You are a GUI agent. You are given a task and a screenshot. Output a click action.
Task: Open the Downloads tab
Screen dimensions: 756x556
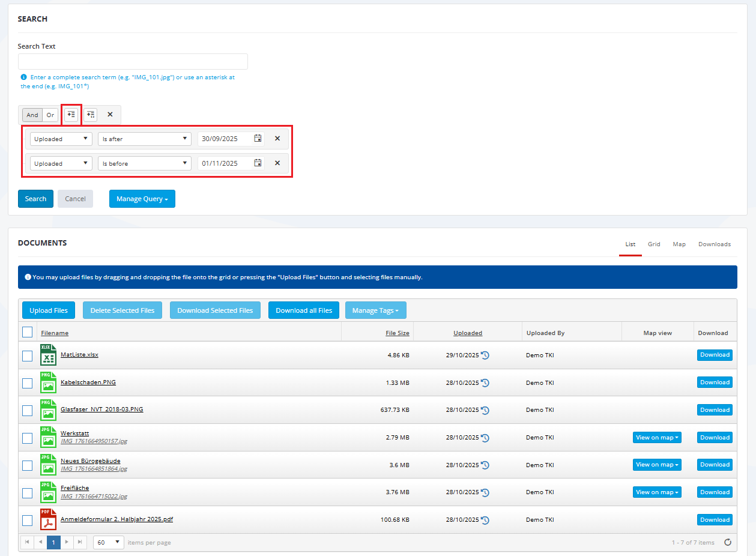tap(714, 244)
